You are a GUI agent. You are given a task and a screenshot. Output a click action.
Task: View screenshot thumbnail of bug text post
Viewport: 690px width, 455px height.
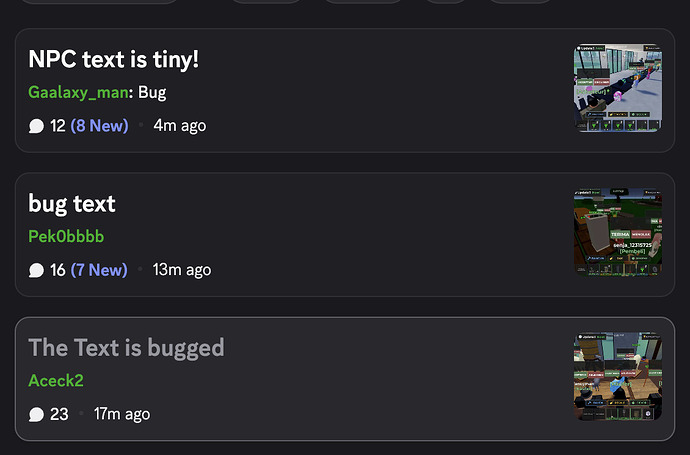pos(618,232)
